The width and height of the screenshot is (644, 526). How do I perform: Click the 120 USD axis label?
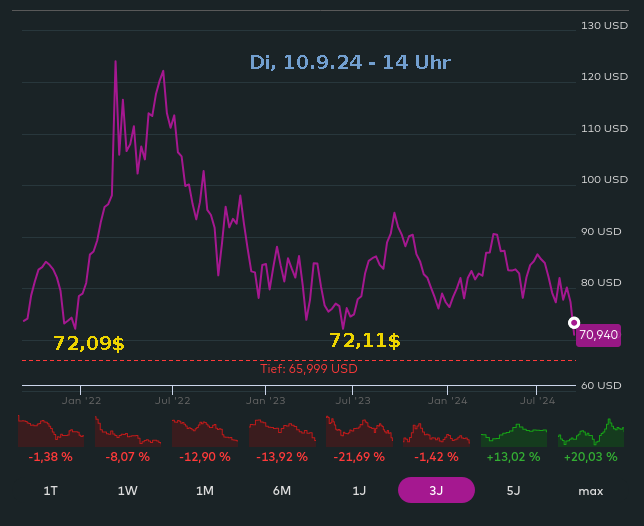click(x=604, y=77)
